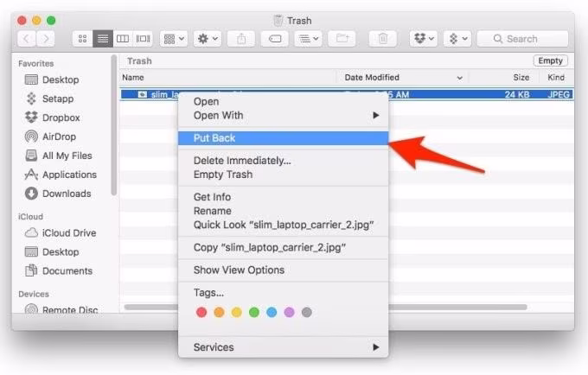588x375 pixels.
Task: Open AirDrop in sidebar
Action: click(x=50, y=137)
